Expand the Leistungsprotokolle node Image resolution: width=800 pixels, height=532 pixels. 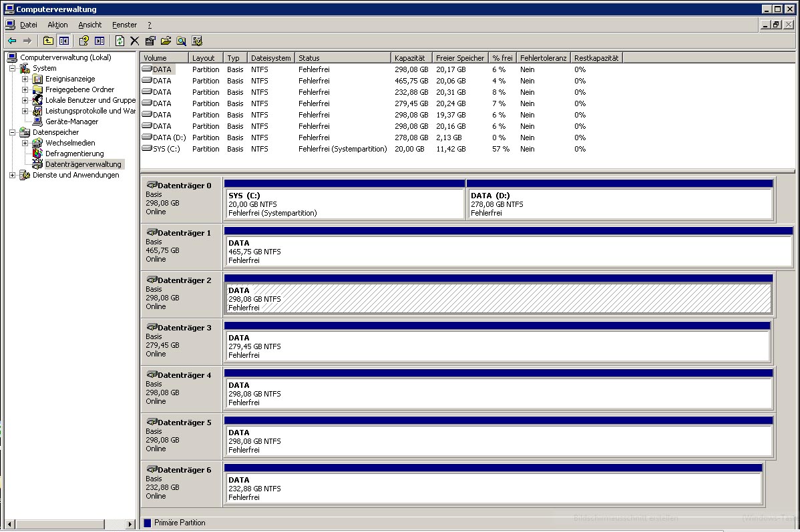(25, 111)
